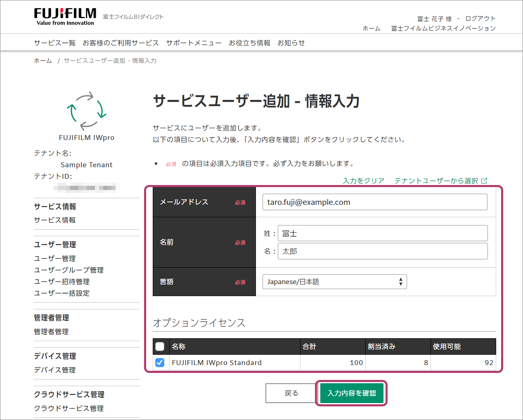Click the メールアドレス input field
This screenshot has width=523, height=420.
coord(375,202)
